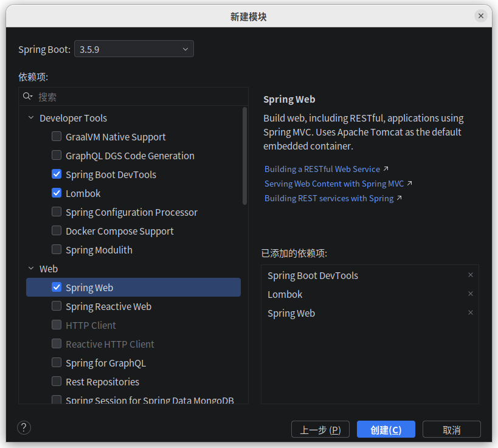This screenshot has width=498, height=448.
Task: Open the help question mark button
Action: tap(24, 428)
